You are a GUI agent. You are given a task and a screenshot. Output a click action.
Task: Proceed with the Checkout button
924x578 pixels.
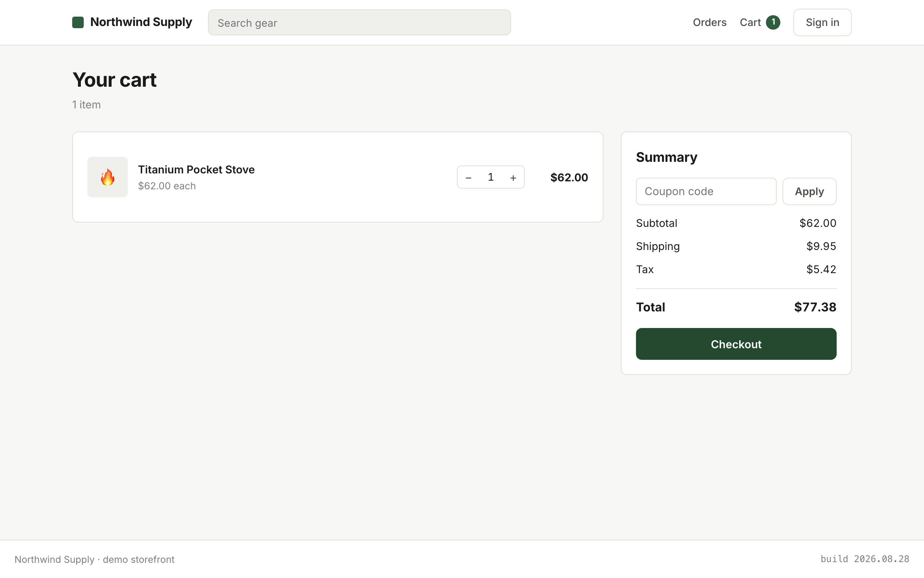tap(736, 344)
